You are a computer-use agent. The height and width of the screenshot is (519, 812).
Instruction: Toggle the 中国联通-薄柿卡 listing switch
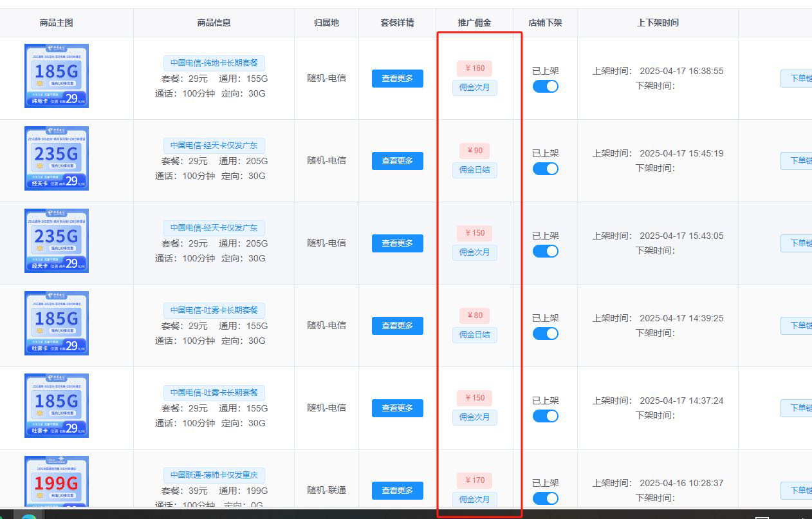[546, 498]
